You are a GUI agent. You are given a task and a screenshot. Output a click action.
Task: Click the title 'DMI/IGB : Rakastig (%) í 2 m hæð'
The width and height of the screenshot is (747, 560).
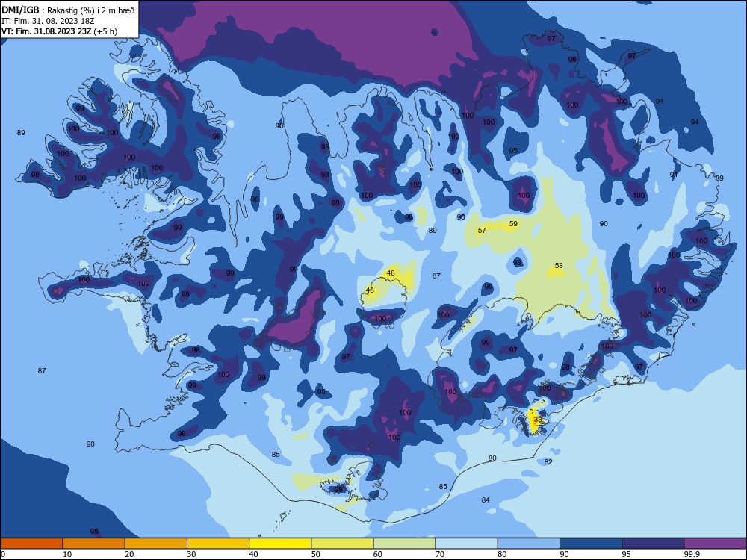point(68,10)
